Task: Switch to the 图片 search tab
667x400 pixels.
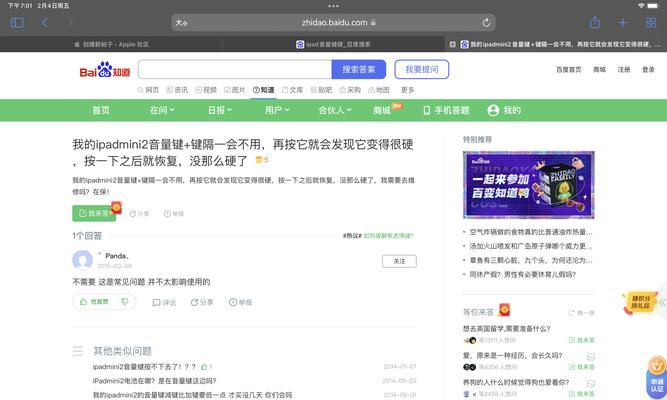Action: tap(234, 90)
